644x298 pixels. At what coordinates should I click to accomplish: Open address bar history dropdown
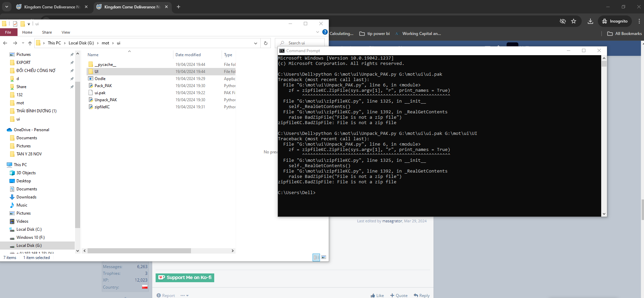coord(256,43)
